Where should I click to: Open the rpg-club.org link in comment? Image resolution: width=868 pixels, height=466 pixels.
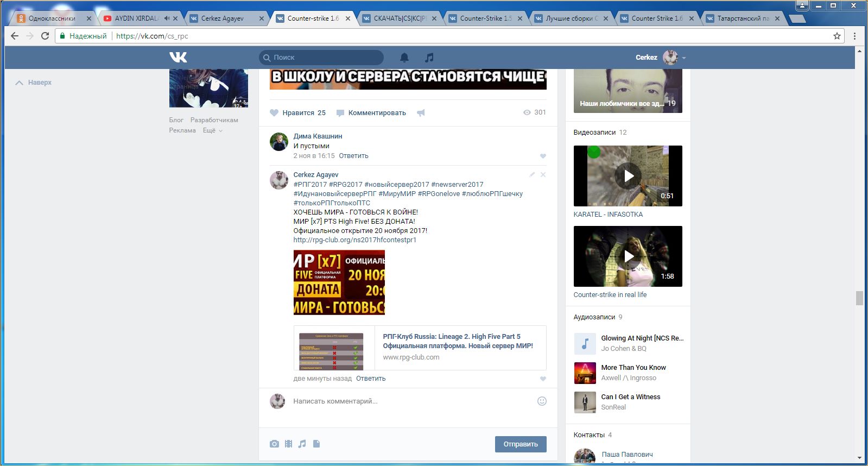[x=354, y=240]
